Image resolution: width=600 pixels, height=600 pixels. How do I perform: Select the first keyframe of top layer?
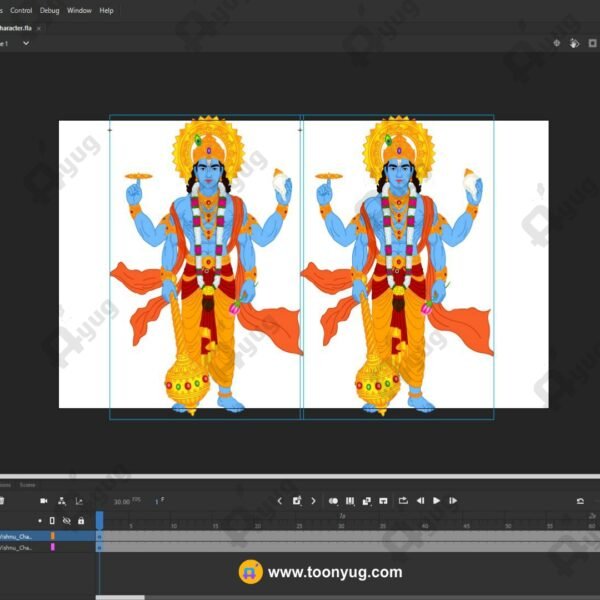(x=99, y=536)
